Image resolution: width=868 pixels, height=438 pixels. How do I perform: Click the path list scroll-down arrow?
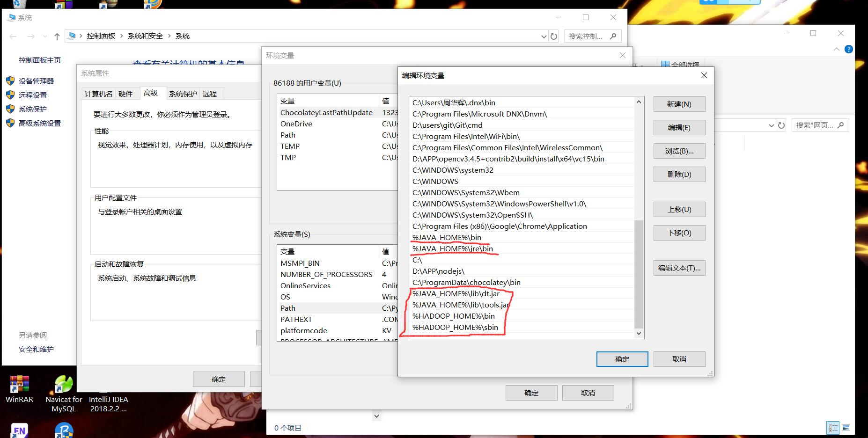(639, 333)
